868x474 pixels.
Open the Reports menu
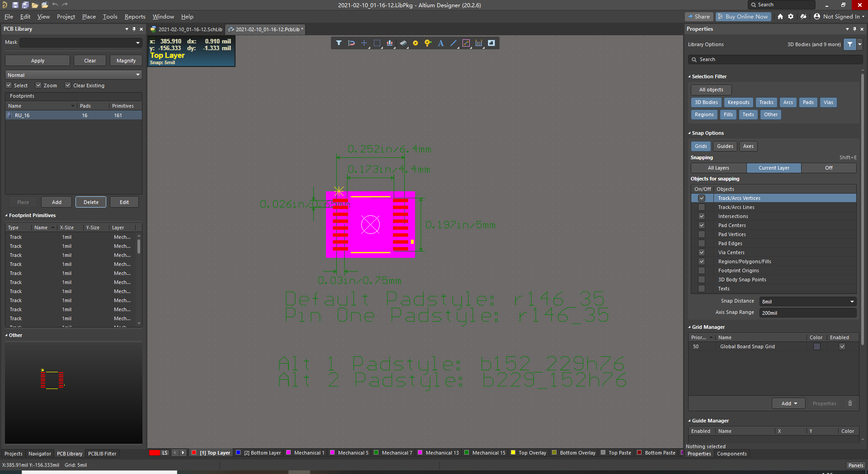point(135,17)
